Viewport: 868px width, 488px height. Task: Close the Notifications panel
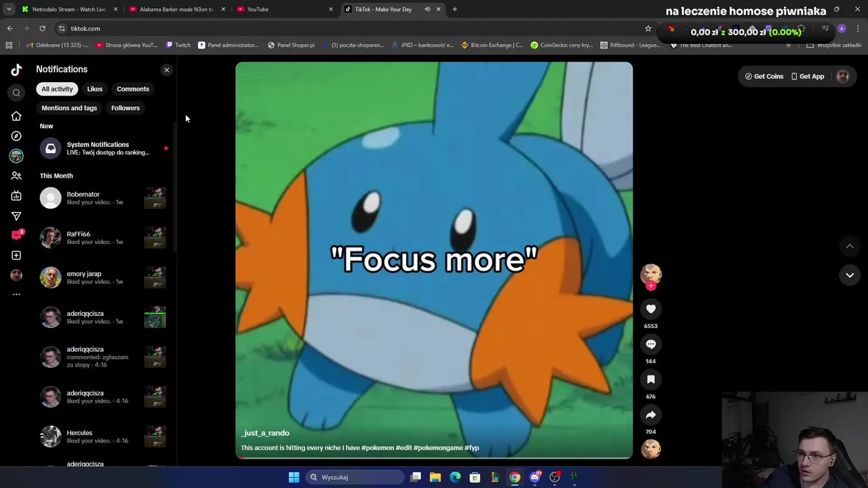[167, 70]
